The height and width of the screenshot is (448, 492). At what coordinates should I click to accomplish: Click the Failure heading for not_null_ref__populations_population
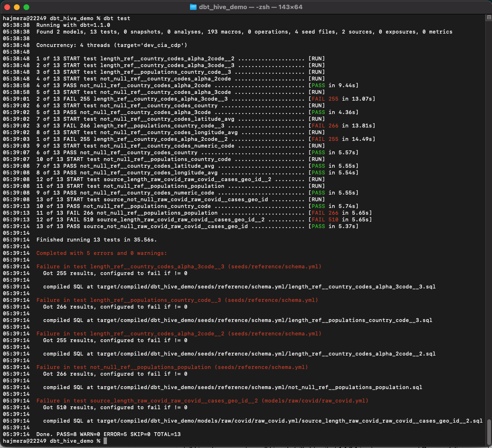(144, 367)
